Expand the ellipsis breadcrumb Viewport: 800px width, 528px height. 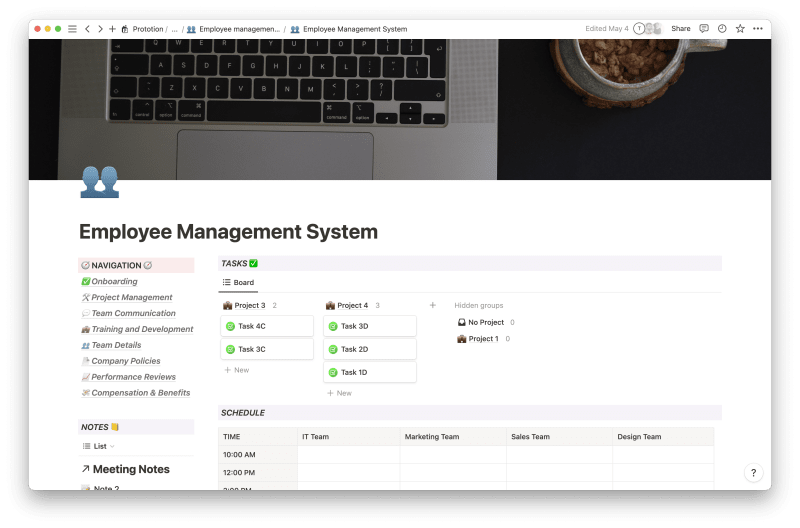(174, 29)
